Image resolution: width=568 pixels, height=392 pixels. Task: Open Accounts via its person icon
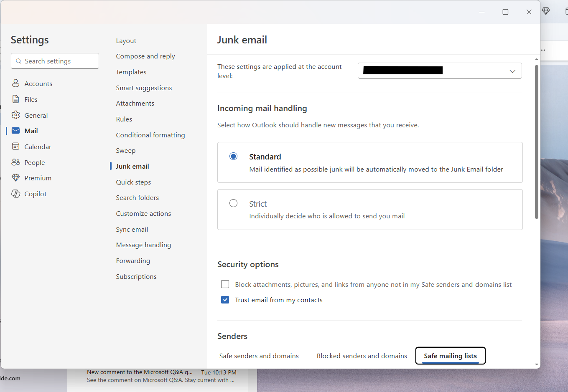[16, 83]
